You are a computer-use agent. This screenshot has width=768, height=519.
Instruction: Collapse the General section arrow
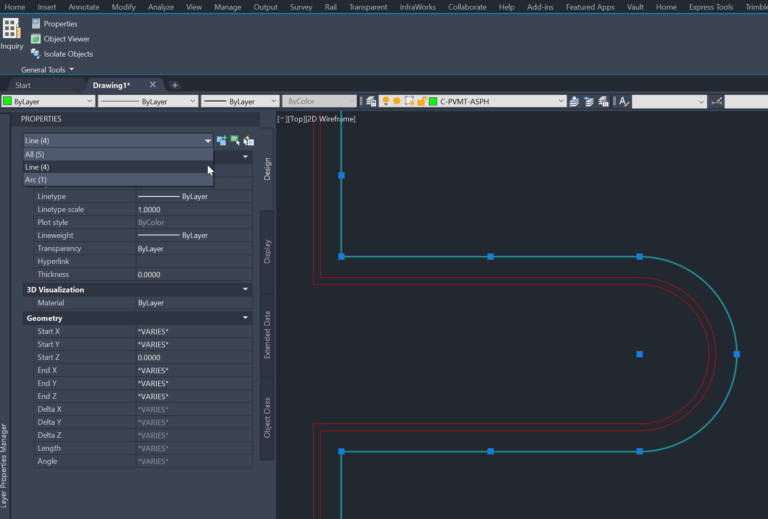(x=245, y=157)
